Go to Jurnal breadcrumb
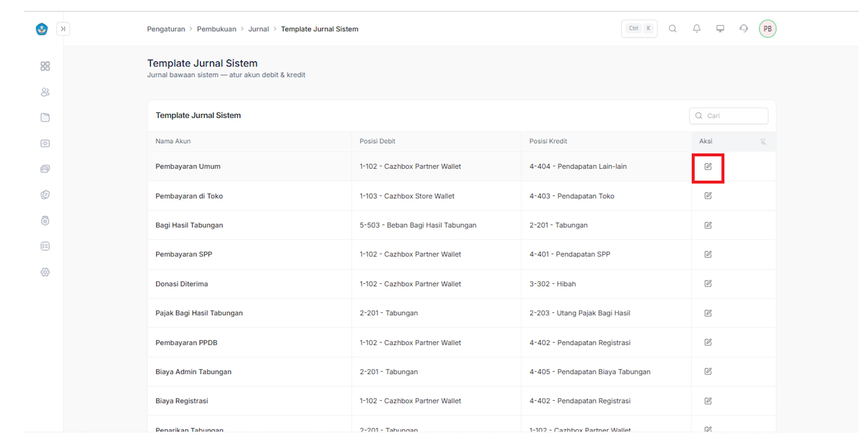The image size is (868, 441). pyautogui.click(x=258, y=29)
